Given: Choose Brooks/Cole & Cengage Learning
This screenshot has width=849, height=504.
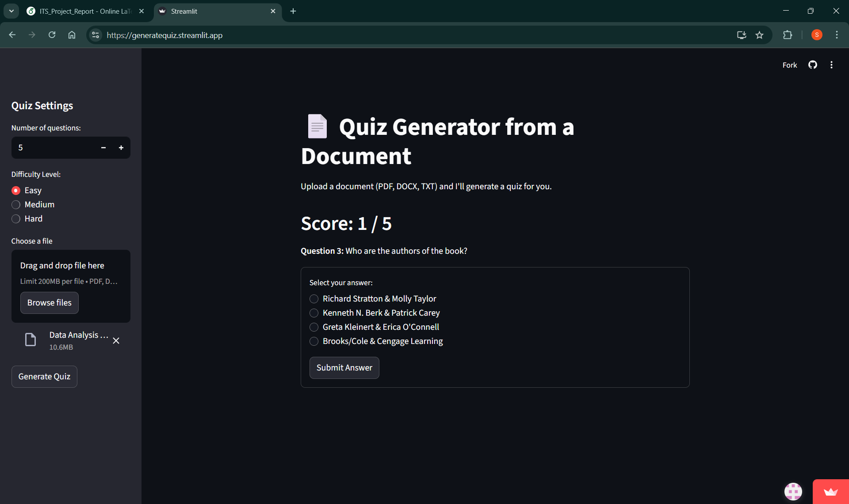Looking at the screenshot, I should tap(376, 341).
